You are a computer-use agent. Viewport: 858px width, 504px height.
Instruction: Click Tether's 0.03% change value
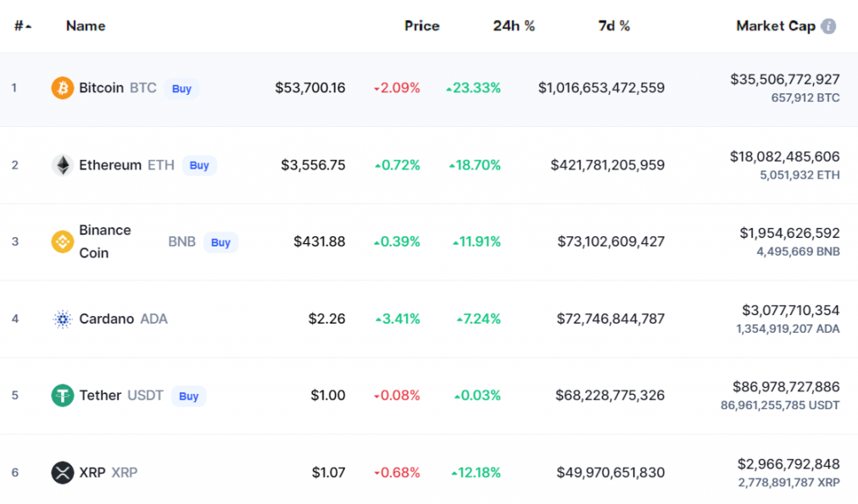477,396
